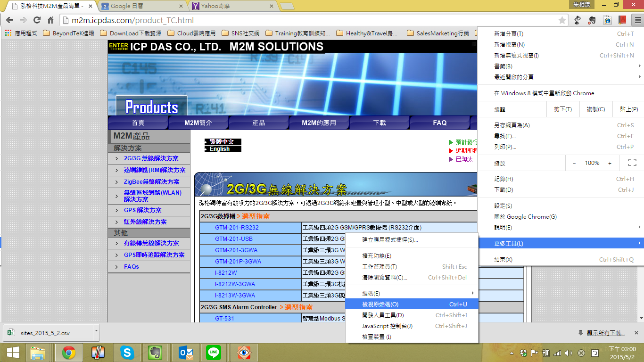Open Windows Start button on taskbar
This screenshot has height=362, width=644.
tap(13, 352)
